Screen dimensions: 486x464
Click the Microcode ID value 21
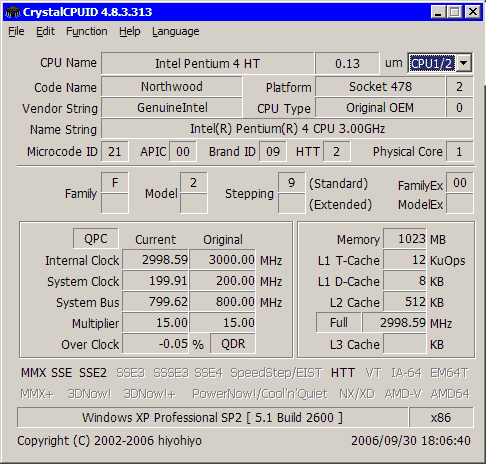point(115,152)
